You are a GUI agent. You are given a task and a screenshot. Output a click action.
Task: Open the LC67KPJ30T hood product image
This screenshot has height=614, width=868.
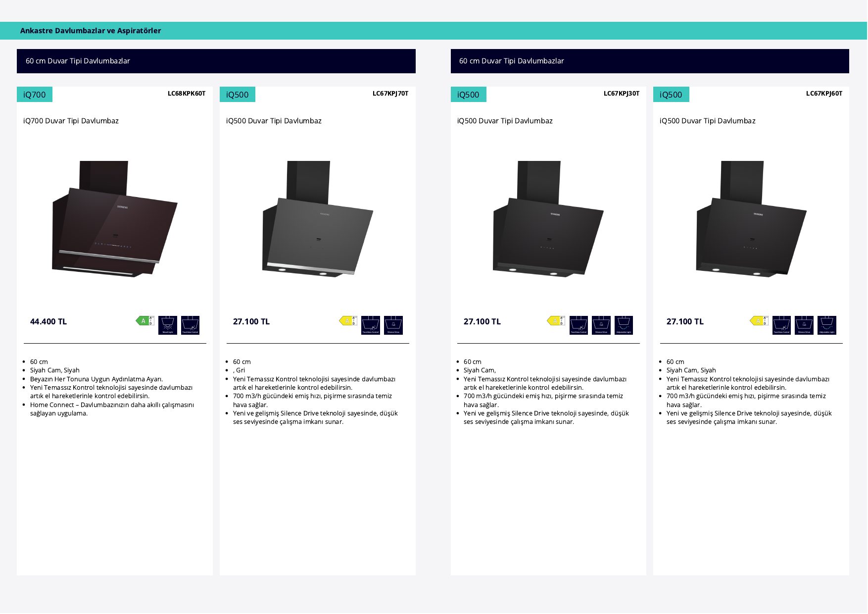coord(548,219)
